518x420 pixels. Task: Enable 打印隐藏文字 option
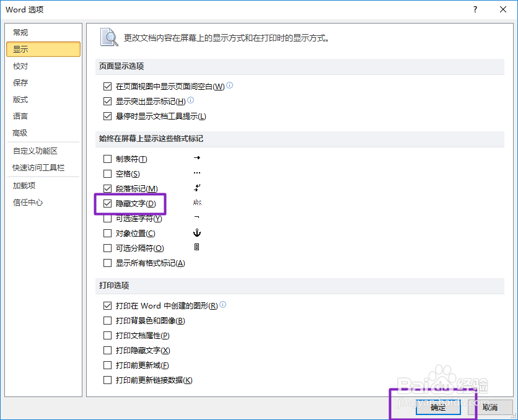107,351
